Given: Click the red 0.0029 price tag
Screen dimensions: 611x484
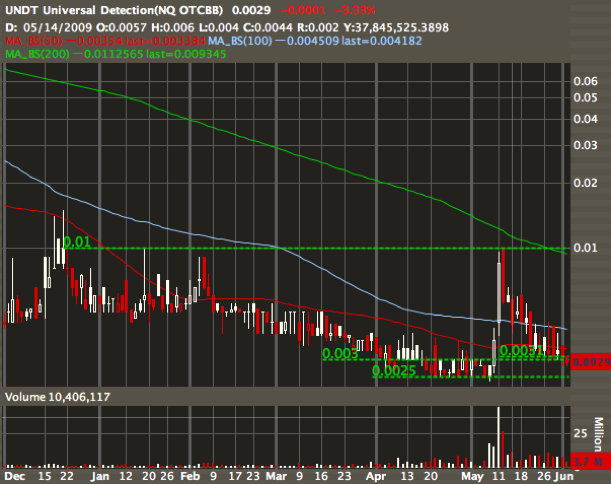Looking at the screenshot, I should click(591, 362).
